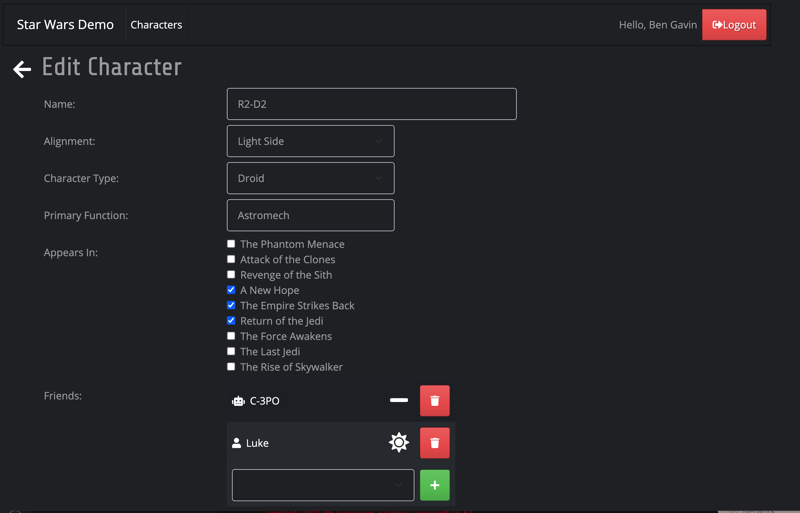This screenshot has height=513, width=800.
Task: Check The Force Awakens checkbox
Action: click(x=231, y=336)
